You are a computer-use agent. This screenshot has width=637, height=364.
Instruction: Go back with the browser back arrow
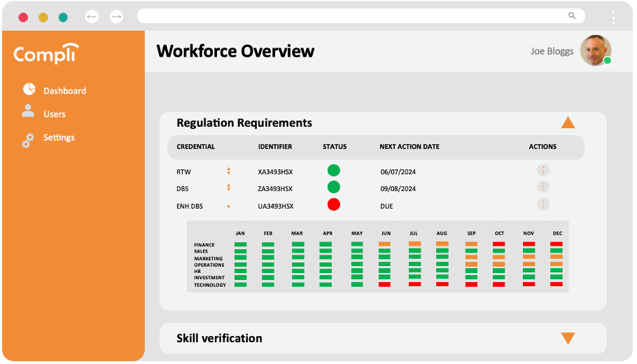[92, 17]
